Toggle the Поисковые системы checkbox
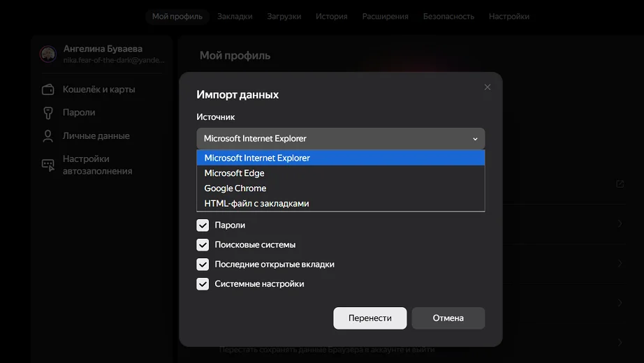 click(203, 245)
